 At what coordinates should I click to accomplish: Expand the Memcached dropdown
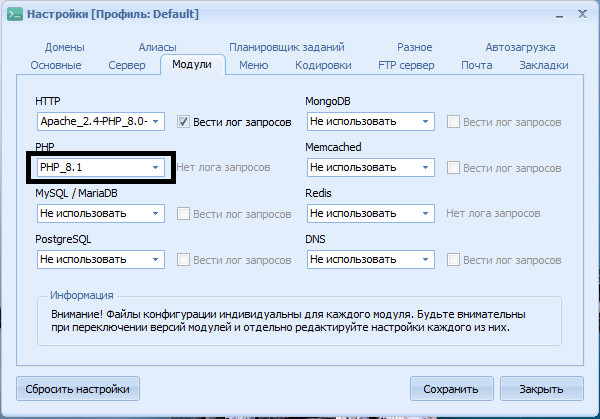pos(425,168)
